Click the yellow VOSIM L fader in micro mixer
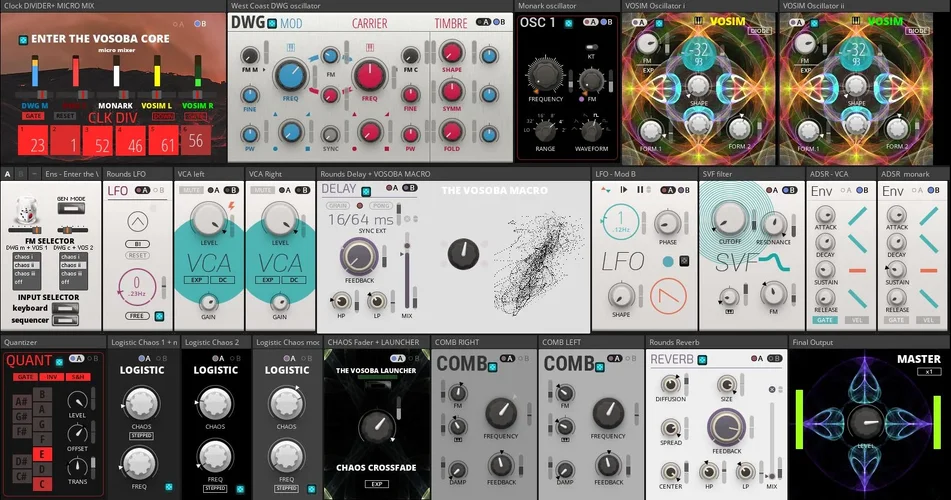The width and height of the screenshot is (951, 500). (157, 73)
